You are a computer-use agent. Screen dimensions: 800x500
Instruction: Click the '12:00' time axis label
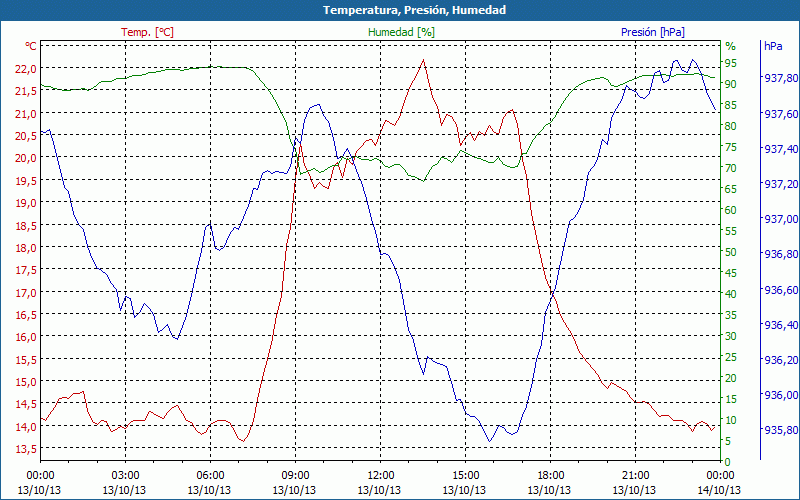click(x=381, y=476)
